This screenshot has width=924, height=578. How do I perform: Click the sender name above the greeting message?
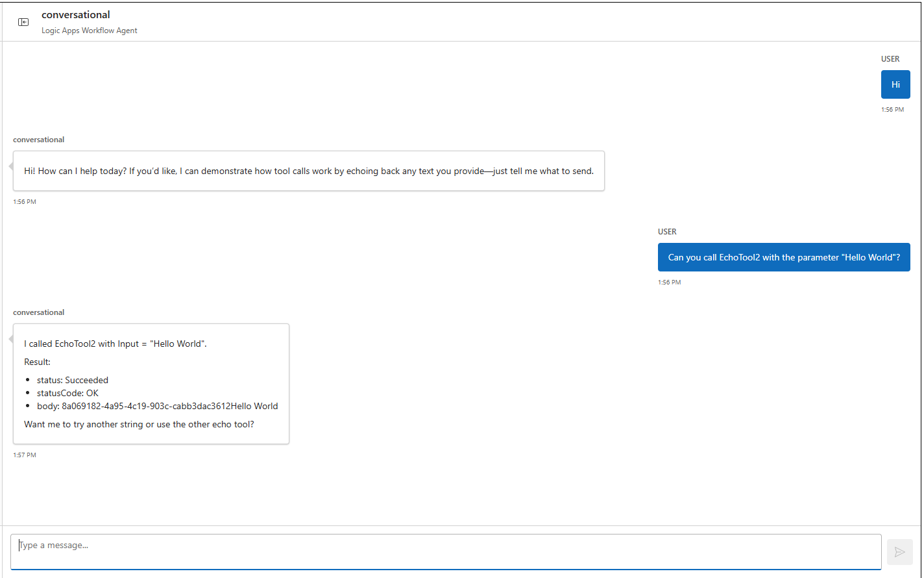39,140
